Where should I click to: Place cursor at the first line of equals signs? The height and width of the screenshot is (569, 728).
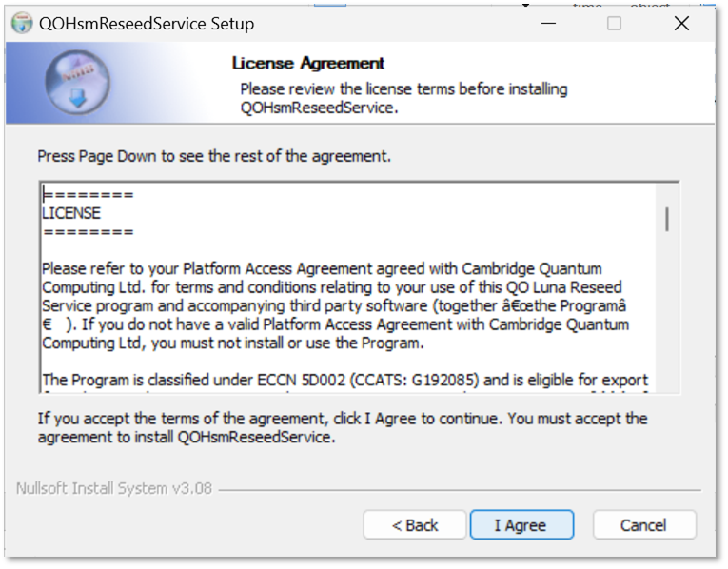point(88,196)
